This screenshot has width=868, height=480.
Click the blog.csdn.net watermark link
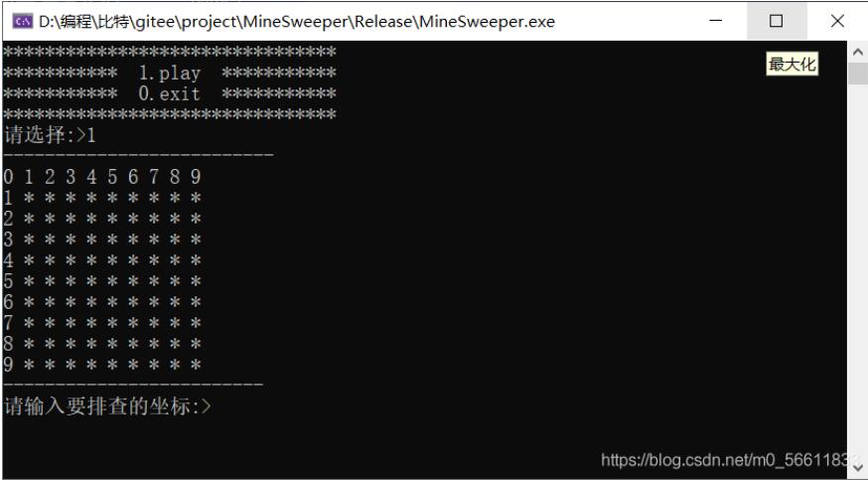(x=725, y=459)
